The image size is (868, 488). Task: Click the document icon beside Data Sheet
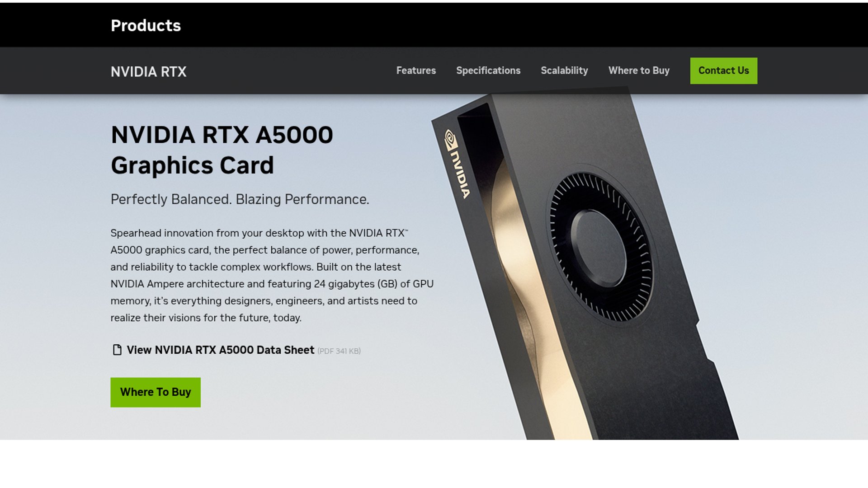point(117,350)
